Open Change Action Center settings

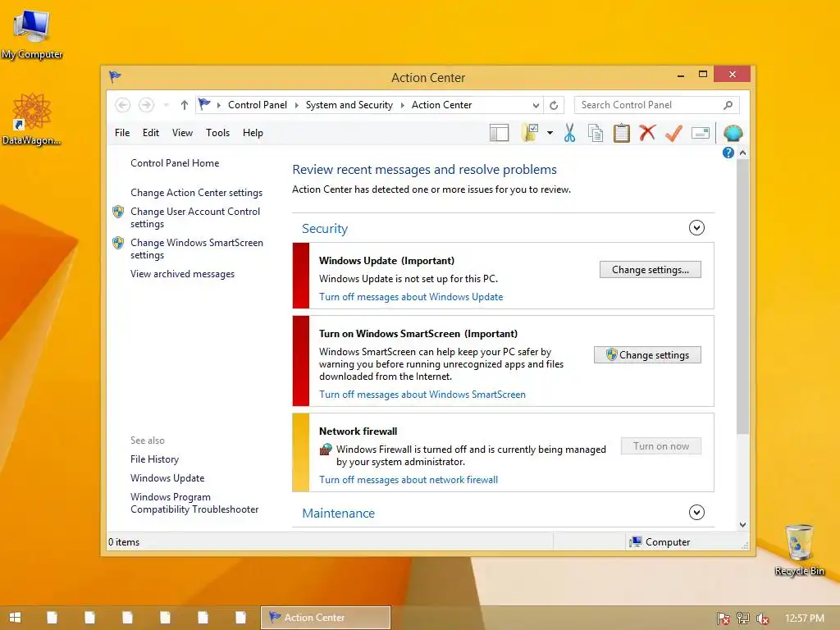197,192
